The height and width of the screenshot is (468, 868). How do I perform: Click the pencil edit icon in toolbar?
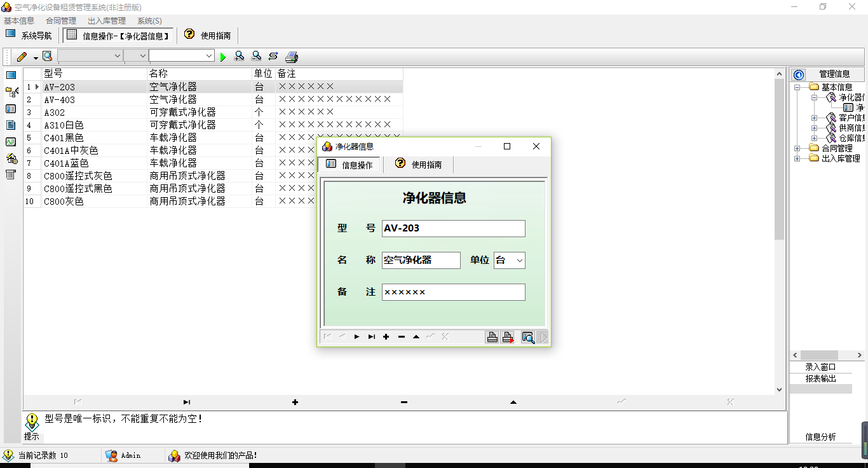tap(22, 57)
